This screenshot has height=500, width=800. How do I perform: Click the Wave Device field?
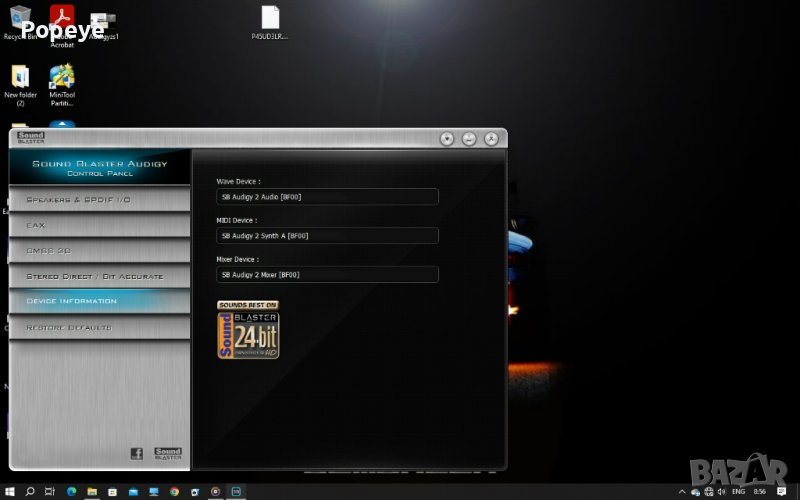pos(327,197)
